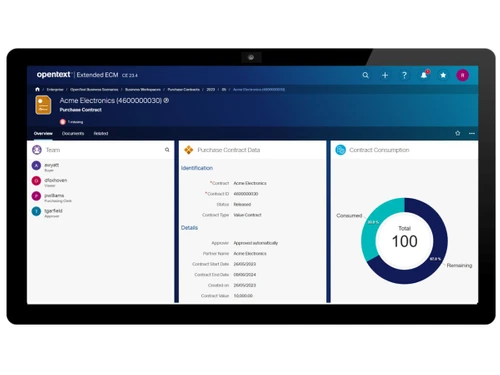Click Approver value Approved automatically
500x375 pixels.
[x=256, y=243]
